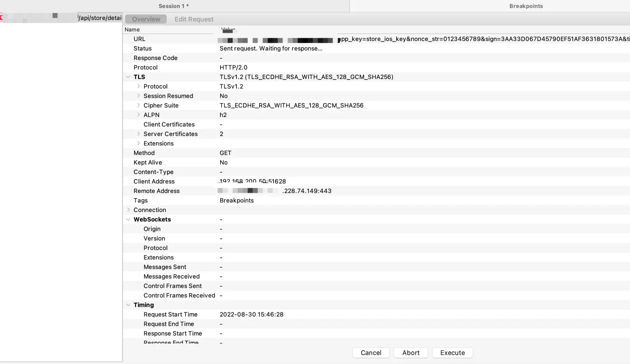The width and height of the screenshot is (630, 364).
Task: Click the Abort button
Action: pos(411,353)
